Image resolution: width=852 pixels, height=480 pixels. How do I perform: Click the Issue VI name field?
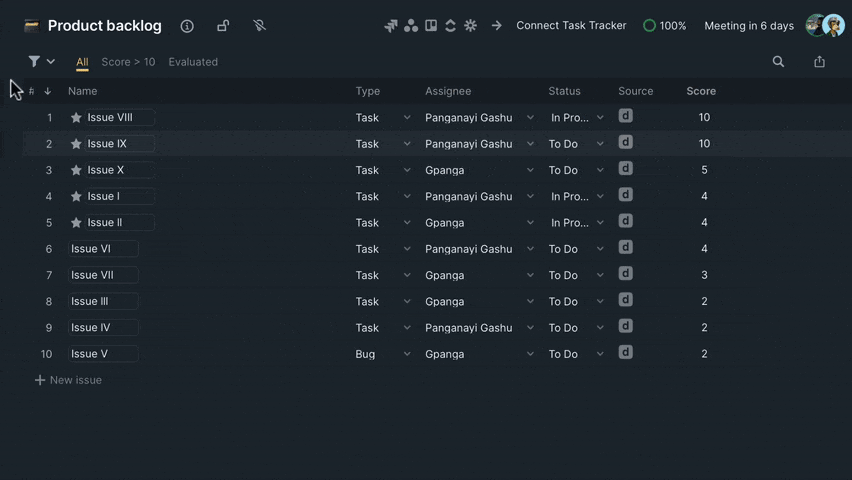(x=103, y=248)
